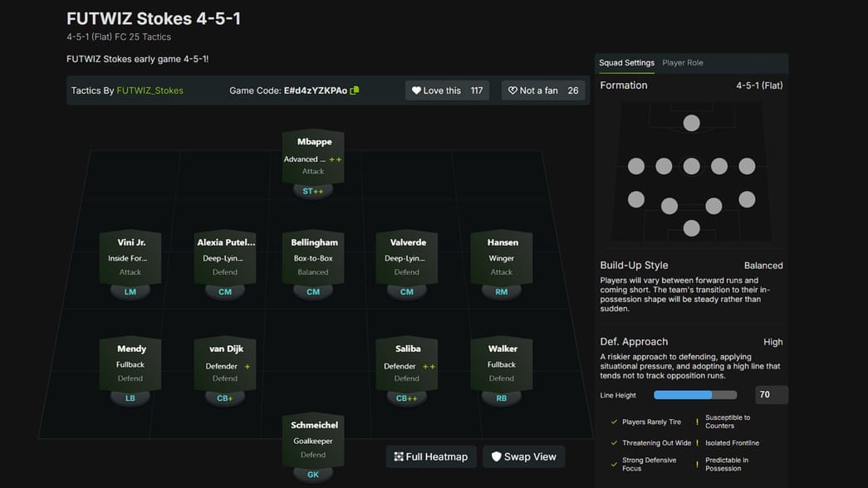868x488 pixels.
Task: Click the Swap View heart-shaped icon
Action: 498,456
